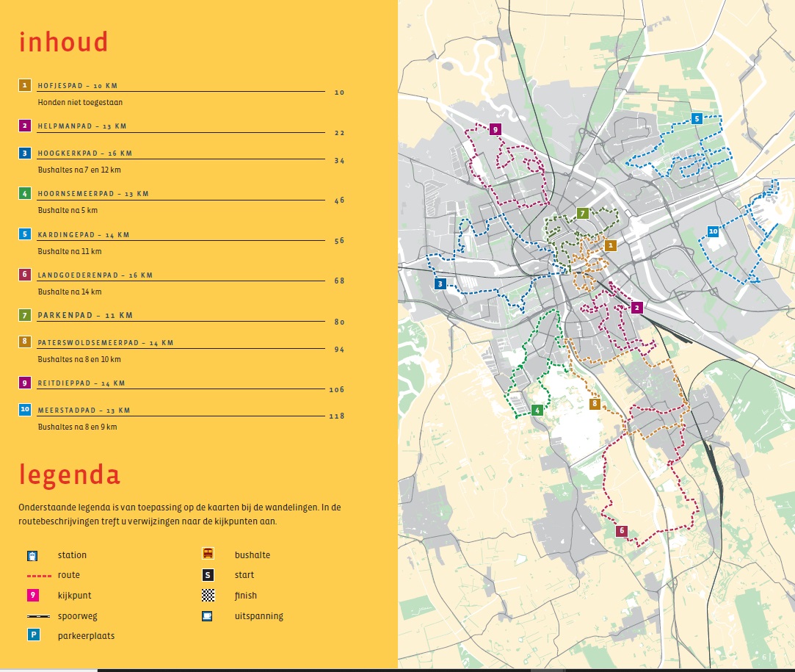Click page number 106 for Reitdieppad
795x672 pixels.
pyautogui.click(x=336, y=389)
